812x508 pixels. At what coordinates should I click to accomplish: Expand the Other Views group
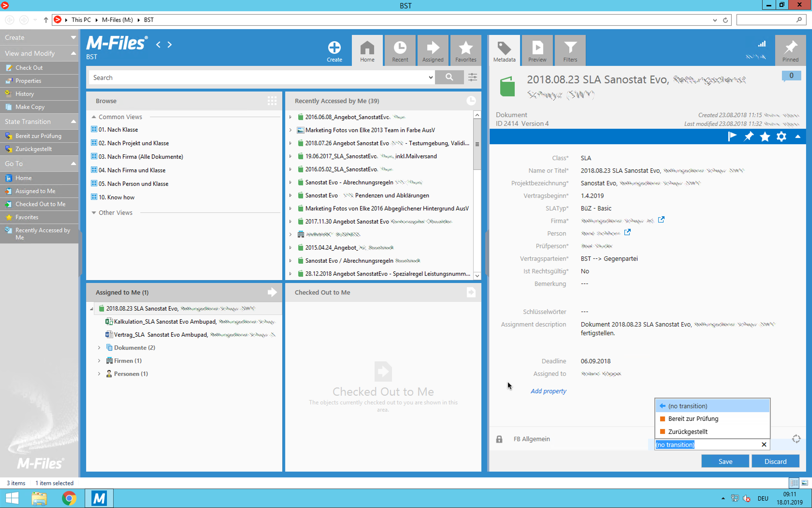click(94, 212)
